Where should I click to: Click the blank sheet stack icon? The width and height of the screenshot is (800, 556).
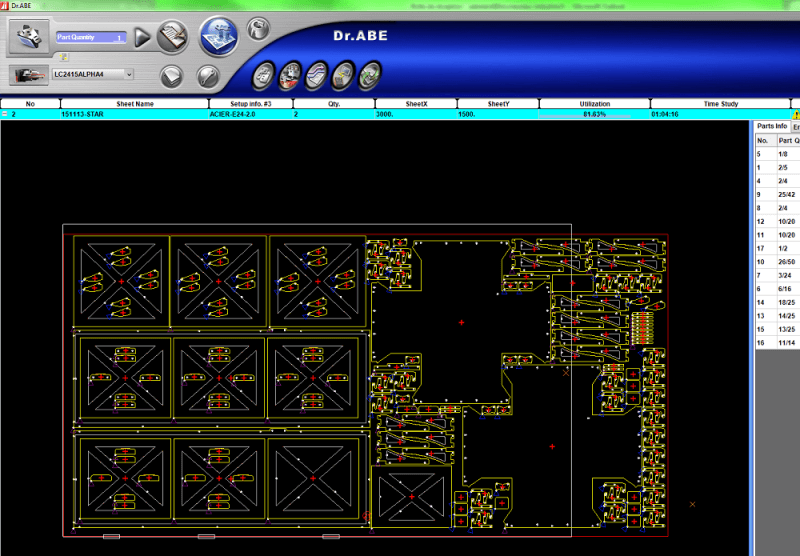[171, 77]
